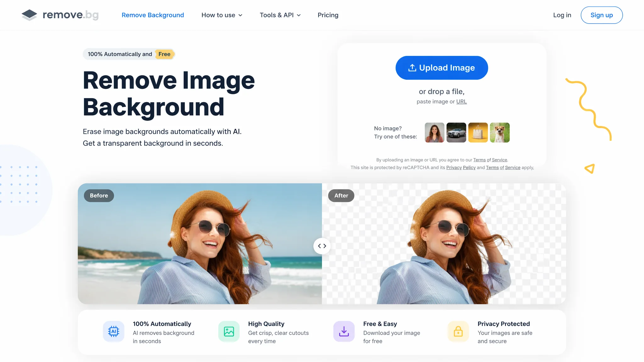Click the 'or drop a file,' text

441,91
